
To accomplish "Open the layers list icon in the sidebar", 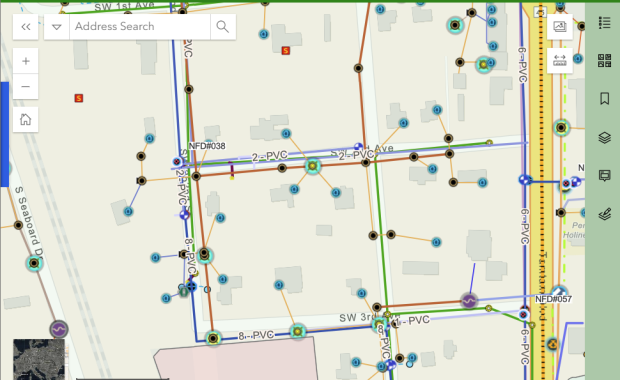I will point(604,138).
